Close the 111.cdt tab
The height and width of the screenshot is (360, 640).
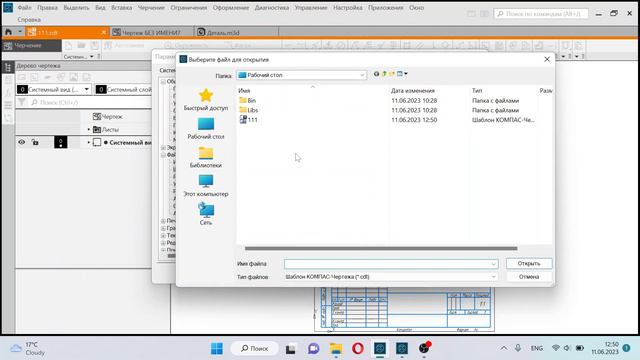(x=104, y=32)
